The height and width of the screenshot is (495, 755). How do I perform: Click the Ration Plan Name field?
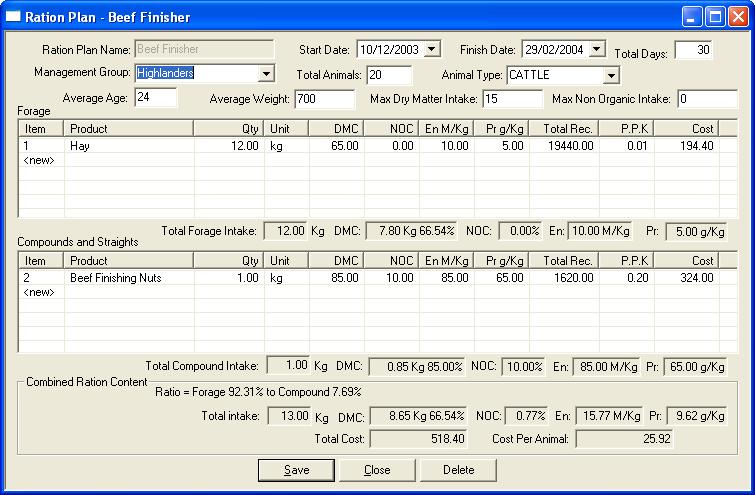pyautogui.click(x=204, y=49)
